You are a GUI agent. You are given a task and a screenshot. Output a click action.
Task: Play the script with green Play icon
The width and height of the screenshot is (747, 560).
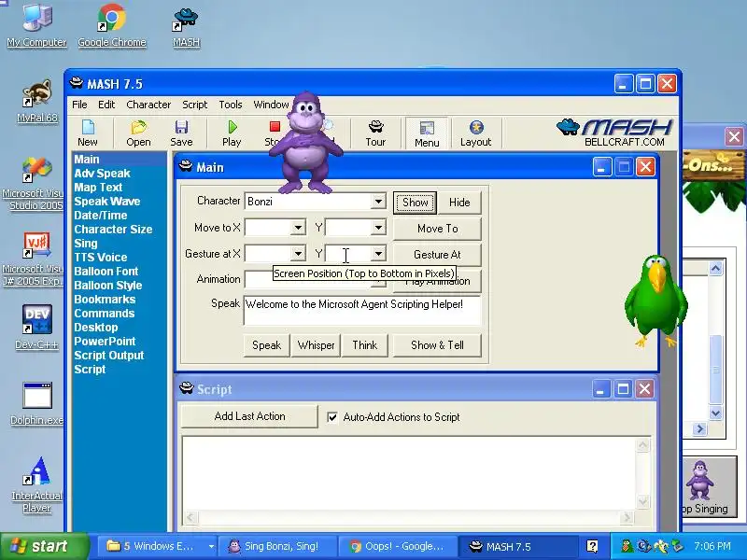232,133
